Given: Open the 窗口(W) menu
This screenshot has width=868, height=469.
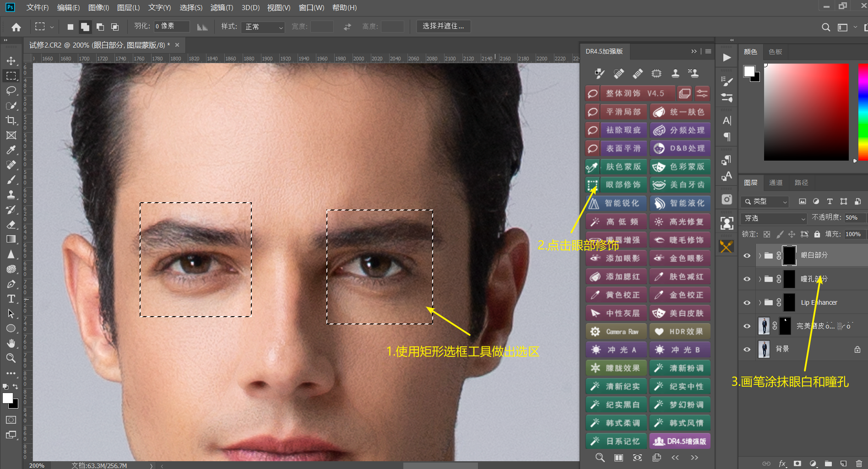Looking at the screenshot, I should point(311,8).
